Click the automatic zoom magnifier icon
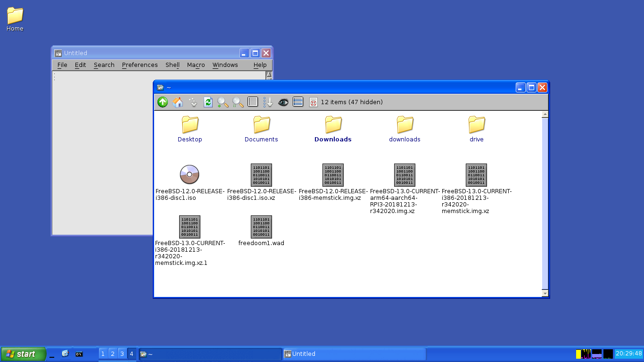This screenshot has height=362, width=644. [238, 102]
